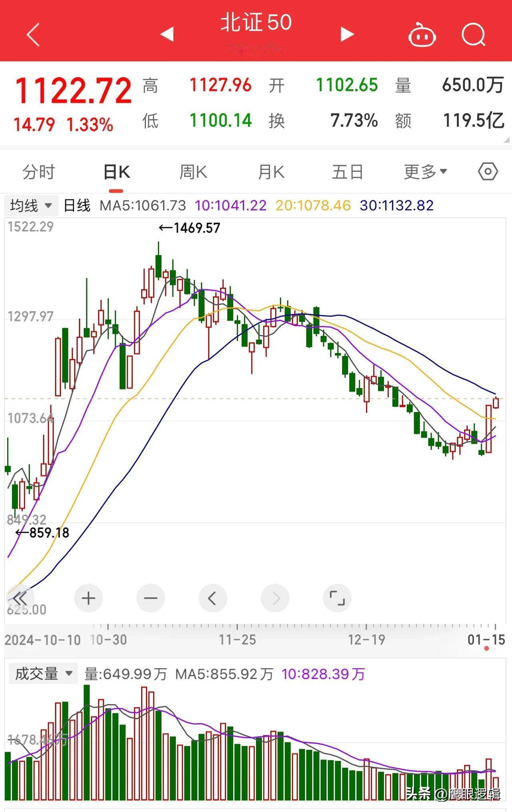Shift chart right with chevron button
Screen dimensions: 512x812
point(275,598)
